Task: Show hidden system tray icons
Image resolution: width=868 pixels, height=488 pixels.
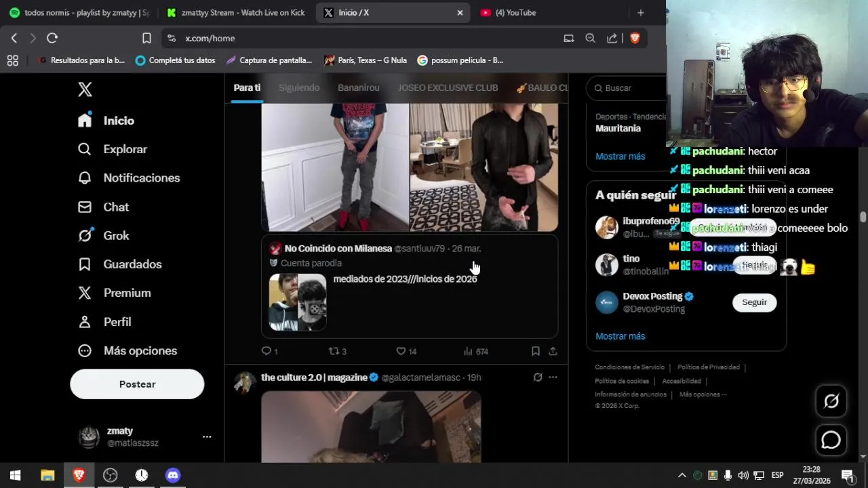Action: pyautogui.click(x=682, y=475)
